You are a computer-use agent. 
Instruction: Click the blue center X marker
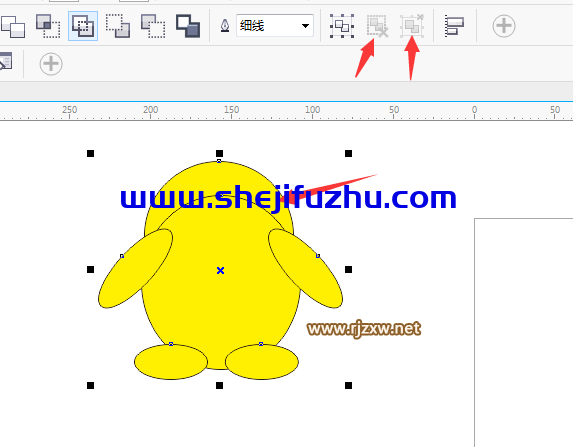220,270
